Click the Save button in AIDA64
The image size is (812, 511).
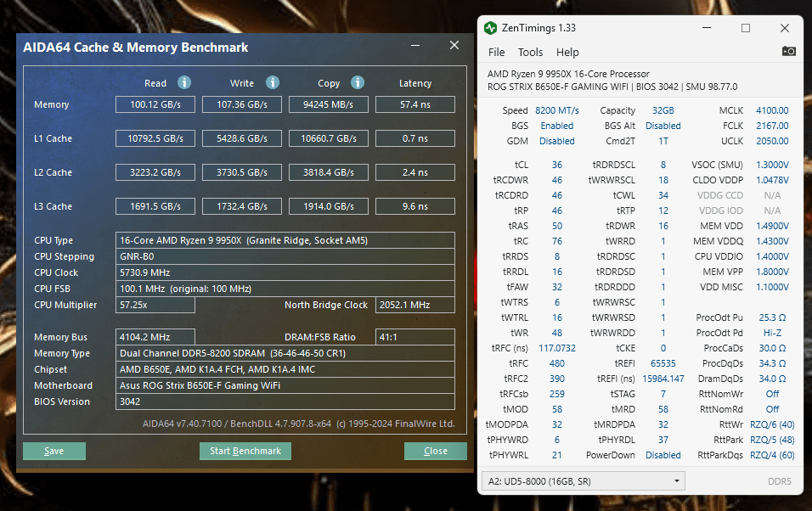point(54,451)
